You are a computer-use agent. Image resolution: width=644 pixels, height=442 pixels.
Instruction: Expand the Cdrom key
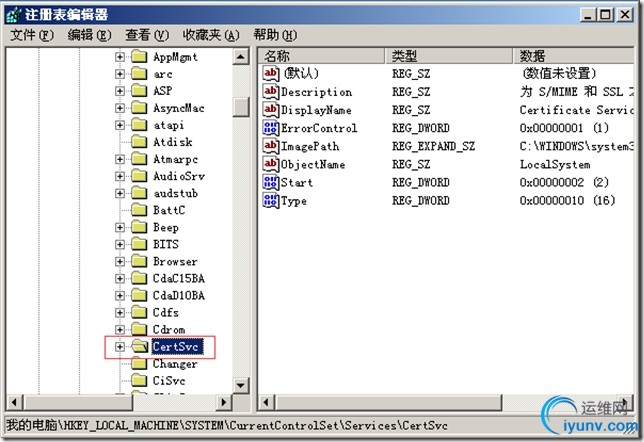point(120,329)
